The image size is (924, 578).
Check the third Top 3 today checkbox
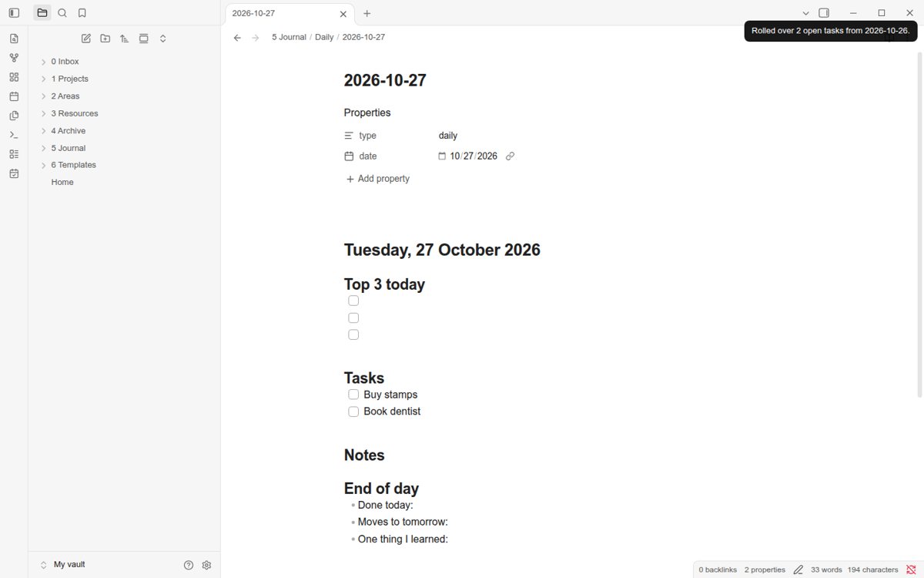click(353, 334)
